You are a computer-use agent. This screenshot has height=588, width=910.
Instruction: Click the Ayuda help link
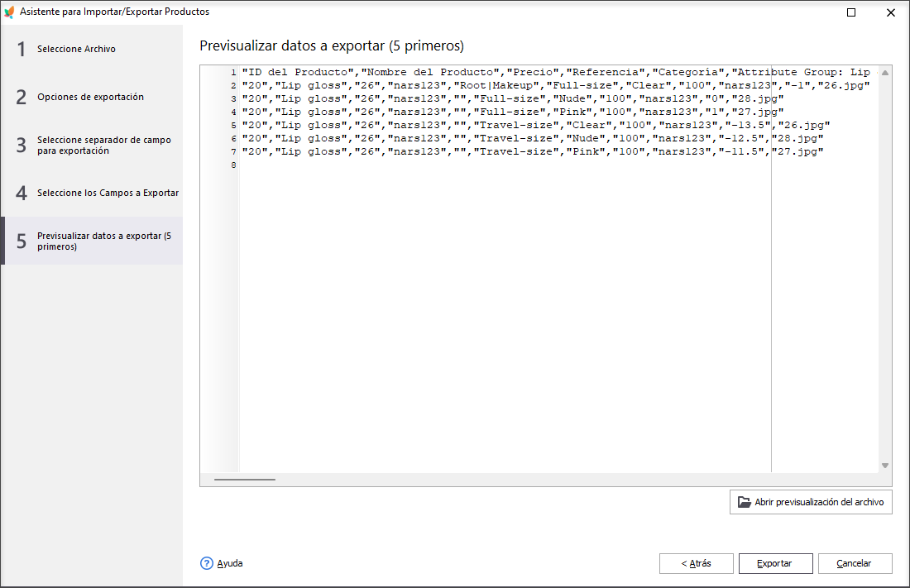[230, 563]
